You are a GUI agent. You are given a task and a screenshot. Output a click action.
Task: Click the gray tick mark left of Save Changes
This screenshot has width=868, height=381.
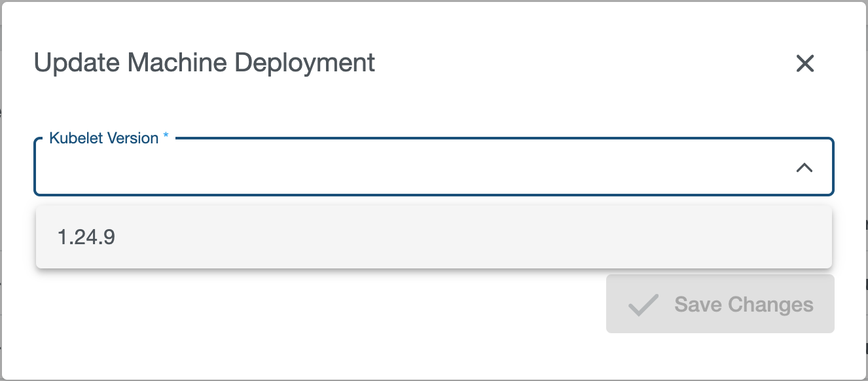(x=643, y=305)
